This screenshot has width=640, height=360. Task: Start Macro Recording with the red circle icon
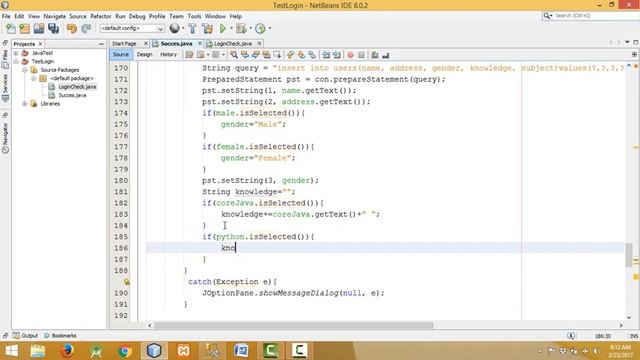point(350,55)
